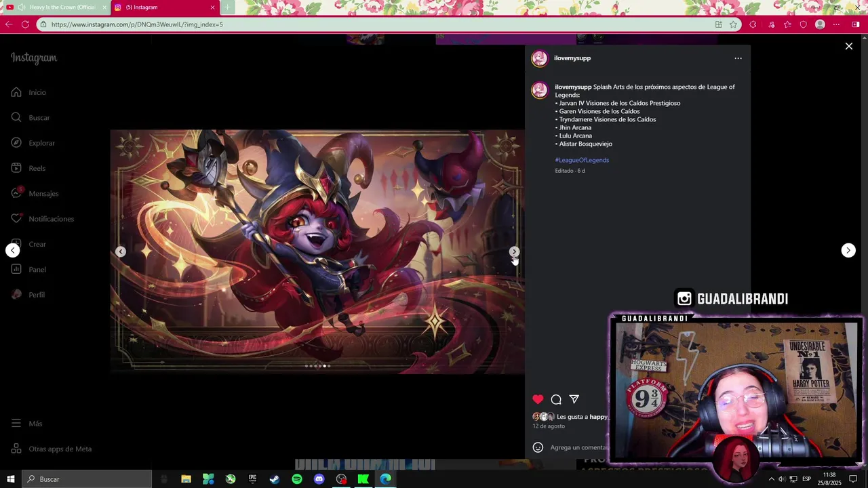Show hidden system tray icons

(771, 479)
